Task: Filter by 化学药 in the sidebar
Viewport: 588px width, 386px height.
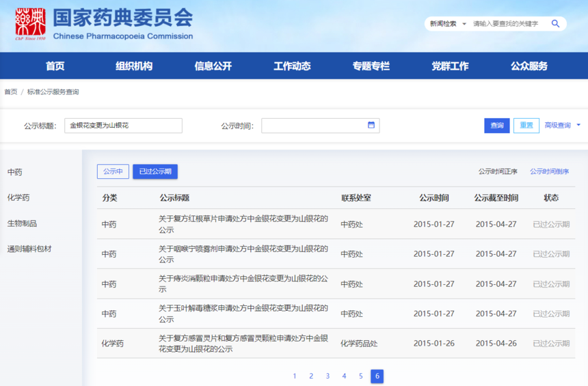Action: click(18, 197)
